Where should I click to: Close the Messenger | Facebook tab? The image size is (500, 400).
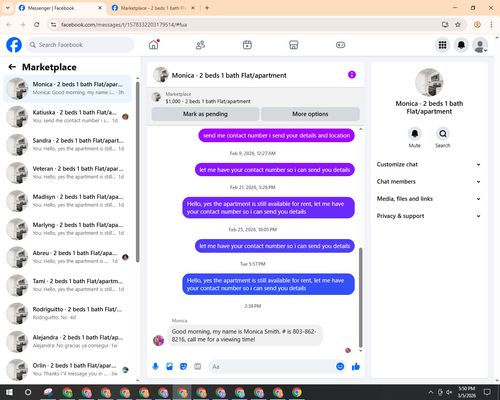[x=100, y=8]
